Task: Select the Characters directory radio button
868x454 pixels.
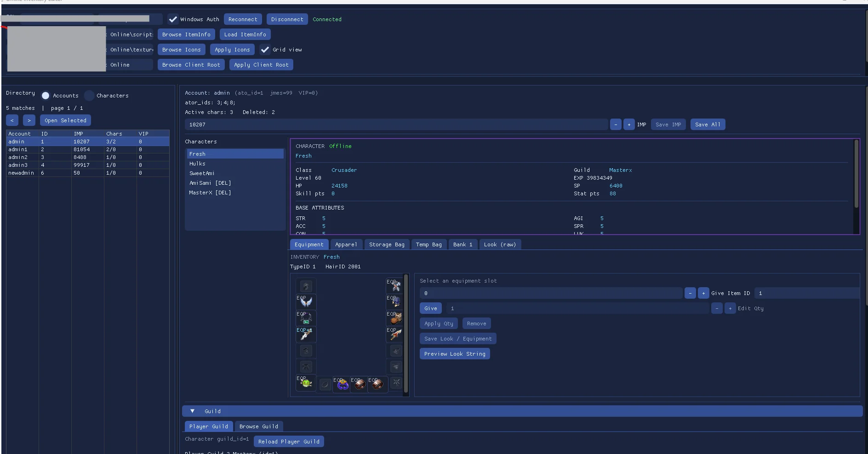Action: pos(89,96)
